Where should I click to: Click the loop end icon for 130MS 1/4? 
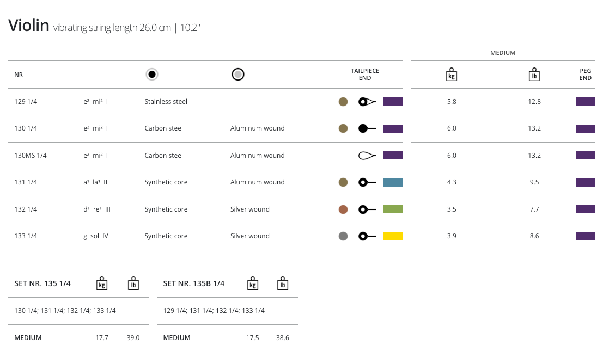367,156
